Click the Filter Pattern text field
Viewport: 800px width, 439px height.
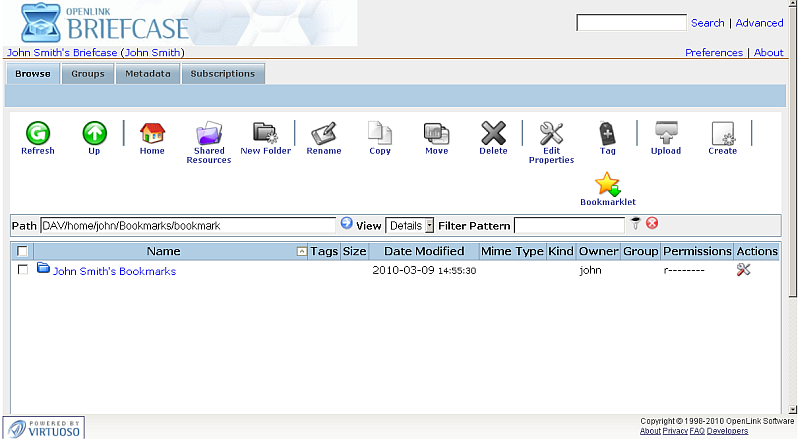[x=569, y=226]
